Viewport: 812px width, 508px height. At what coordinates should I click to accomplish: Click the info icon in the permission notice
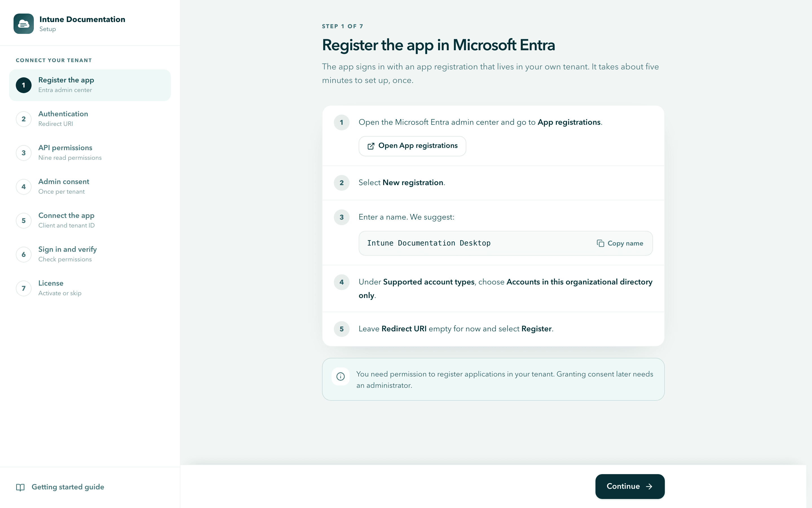pyautogui.click(x=341, y=376)
